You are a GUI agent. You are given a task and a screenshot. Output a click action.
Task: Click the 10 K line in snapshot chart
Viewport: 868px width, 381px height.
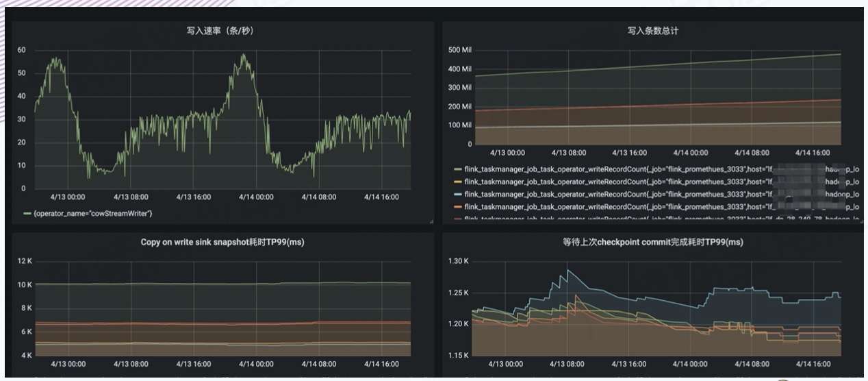click(222, 283)
